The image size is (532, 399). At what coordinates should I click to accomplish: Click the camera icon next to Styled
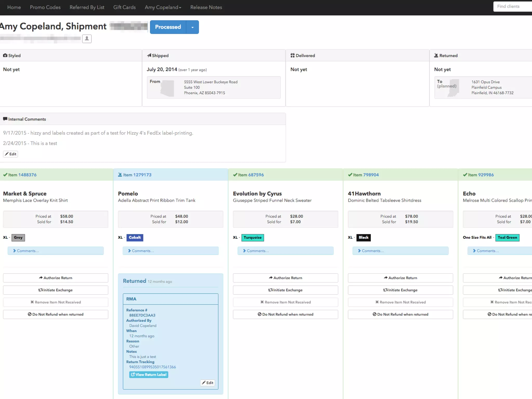click(5, 55)
